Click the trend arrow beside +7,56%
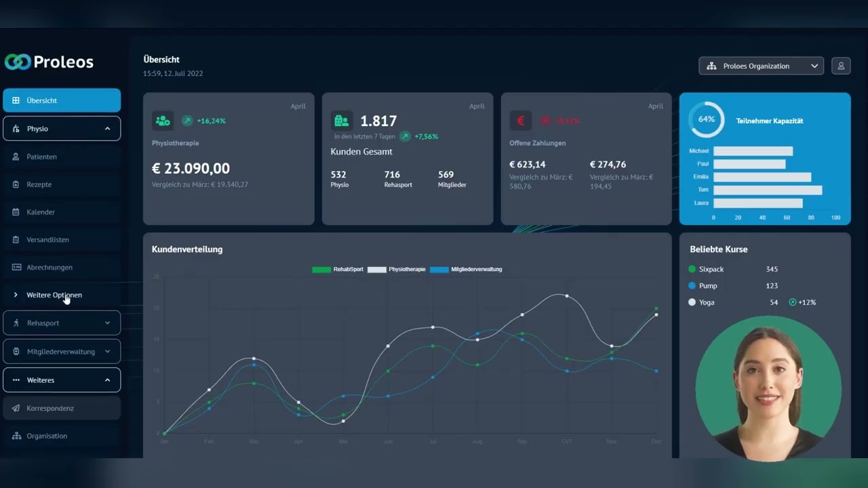The width and height of the screenshot is (868, 488). click(405, 136)
